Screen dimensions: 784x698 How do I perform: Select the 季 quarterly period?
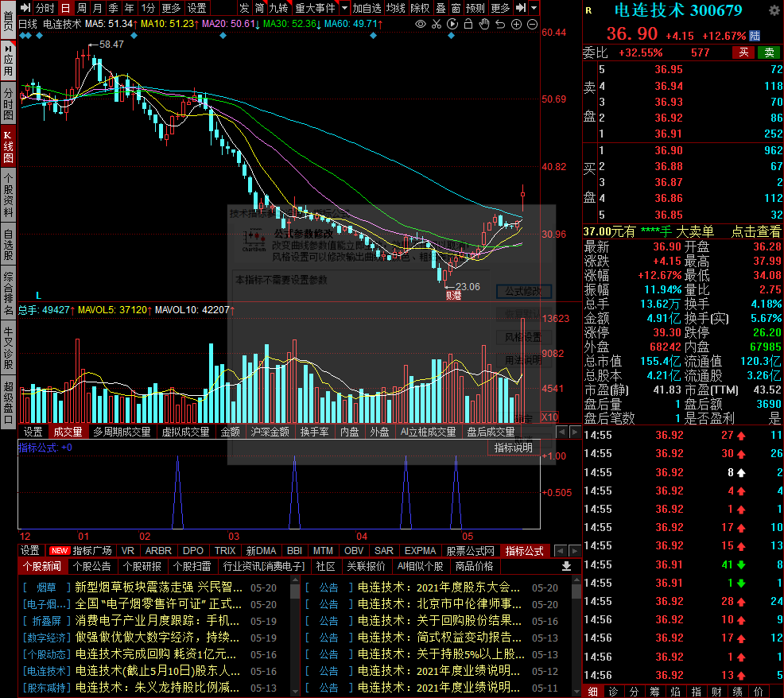[x=114, y=8]
